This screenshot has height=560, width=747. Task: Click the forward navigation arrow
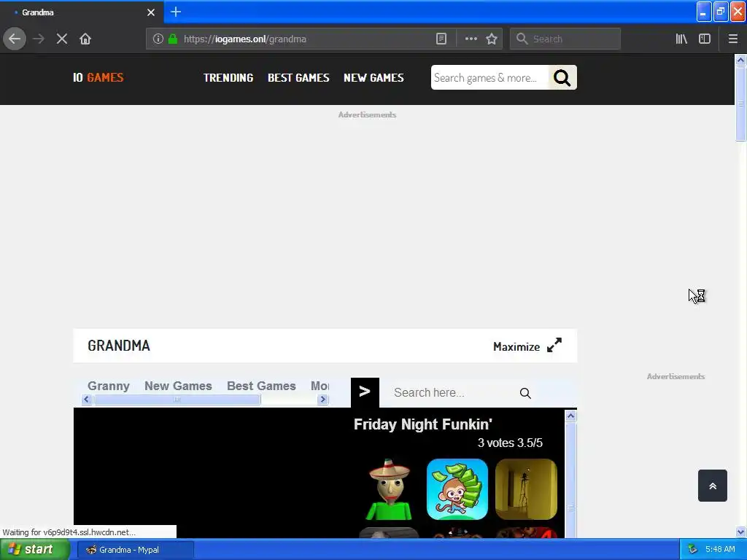coord(39,39)
